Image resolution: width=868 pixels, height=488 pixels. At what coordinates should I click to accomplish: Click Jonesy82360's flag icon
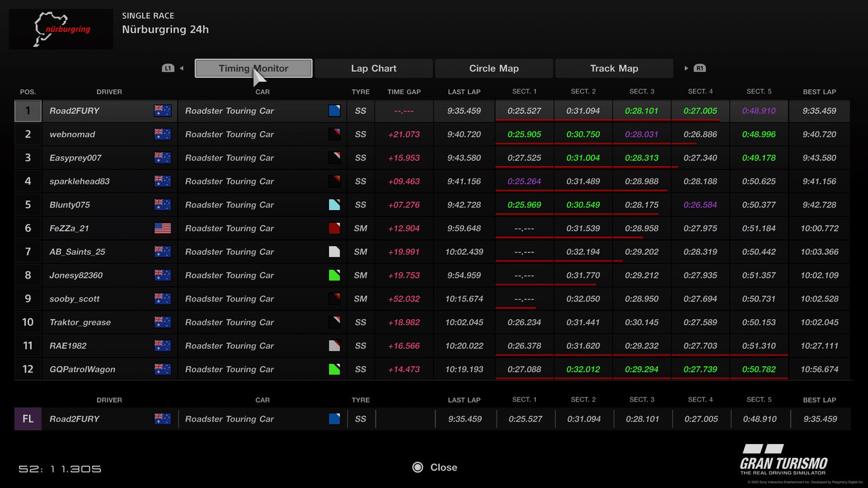click(x=163, y=275)
